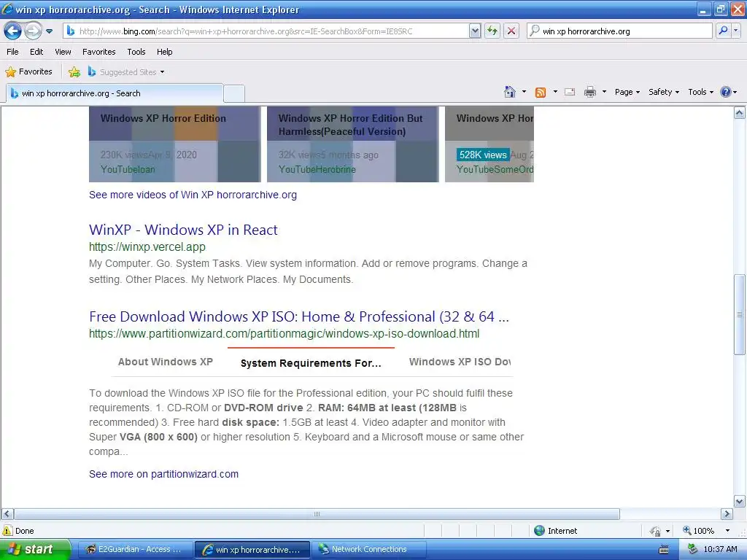Click the on-screen keyboard tray icon
This screenshot has height=560, width=747.
[664, 550]
